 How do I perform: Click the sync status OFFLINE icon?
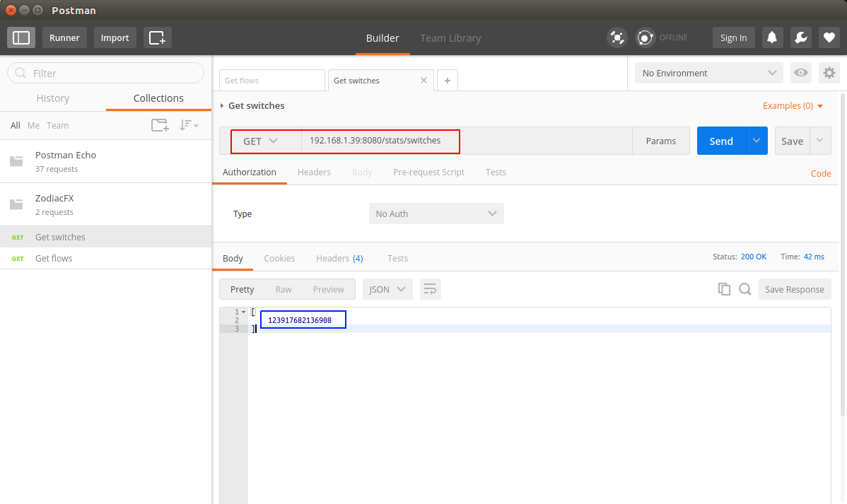click(645, 37)
